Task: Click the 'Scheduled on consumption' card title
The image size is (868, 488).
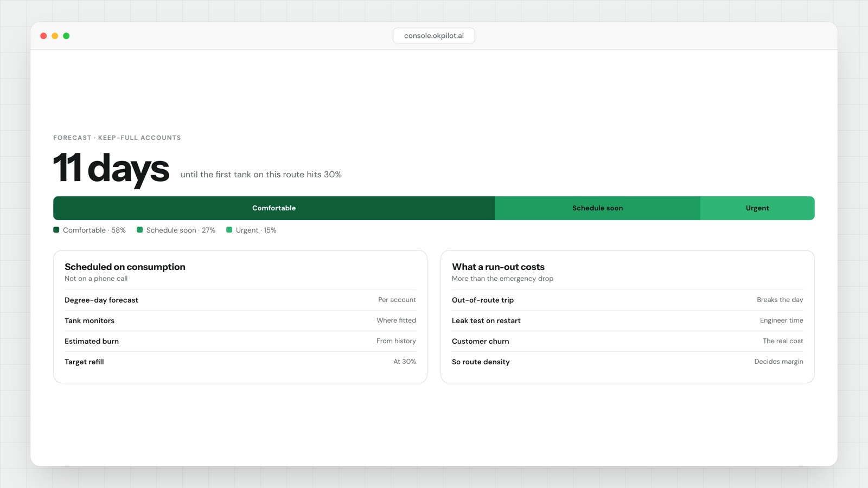Action: pyautogui.click(x=125, y=267)
